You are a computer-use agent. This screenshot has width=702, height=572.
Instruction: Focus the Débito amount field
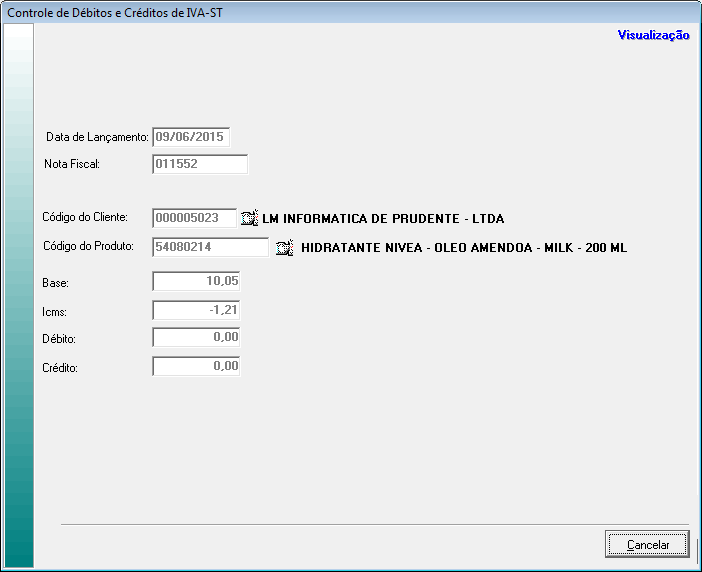197,339
